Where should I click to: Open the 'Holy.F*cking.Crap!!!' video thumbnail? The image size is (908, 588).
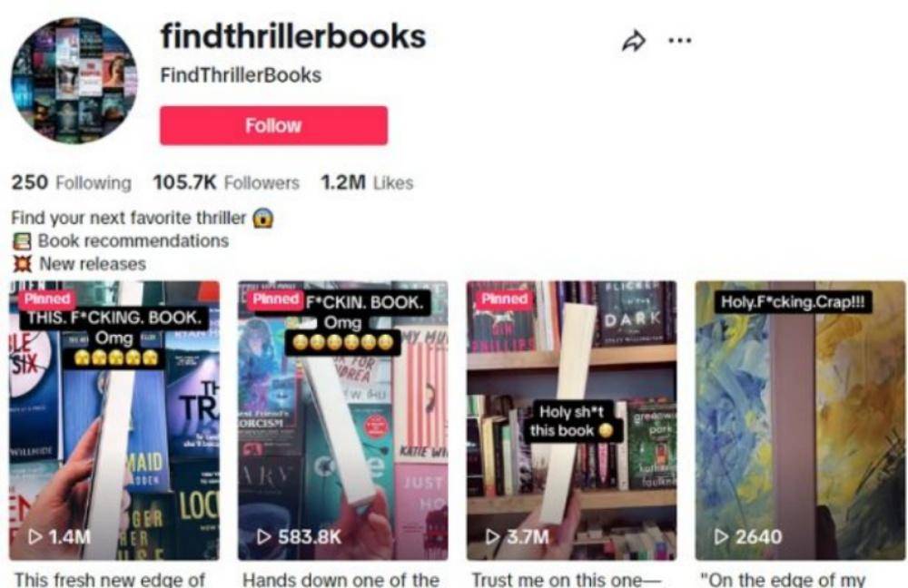click(800, 421)
